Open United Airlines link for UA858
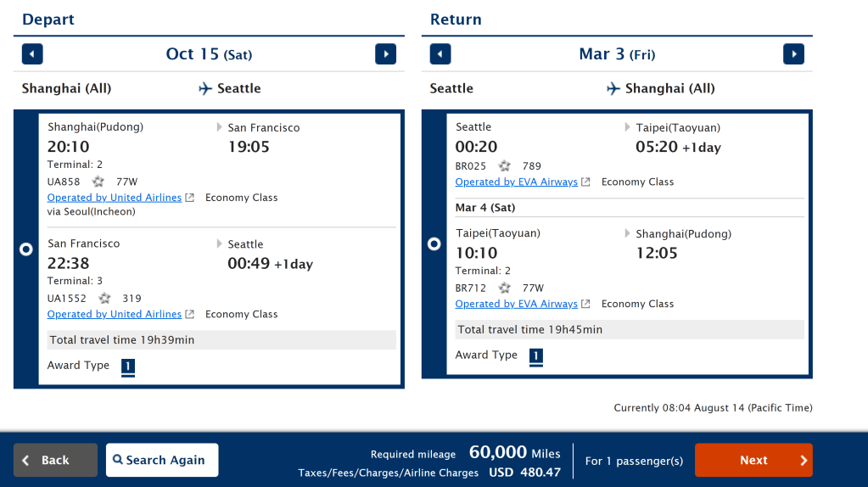Viewport: 868px width, 487px height. coord(115,198)
